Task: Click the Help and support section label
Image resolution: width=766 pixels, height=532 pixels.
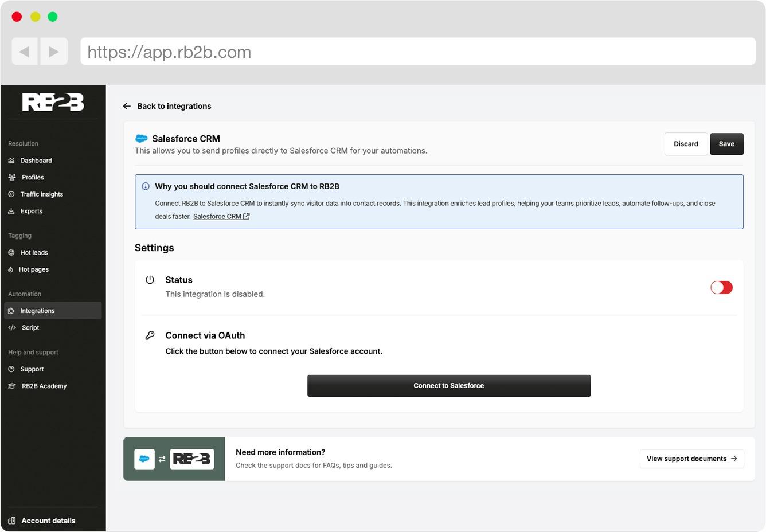Action: pyautogui.click(x=33, y=353)
